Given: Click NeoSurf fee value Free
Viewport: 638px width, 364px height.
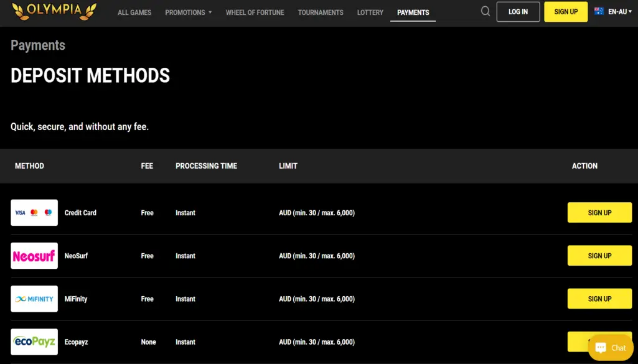Looking at the screenshot, I should (x=148, y=256).
